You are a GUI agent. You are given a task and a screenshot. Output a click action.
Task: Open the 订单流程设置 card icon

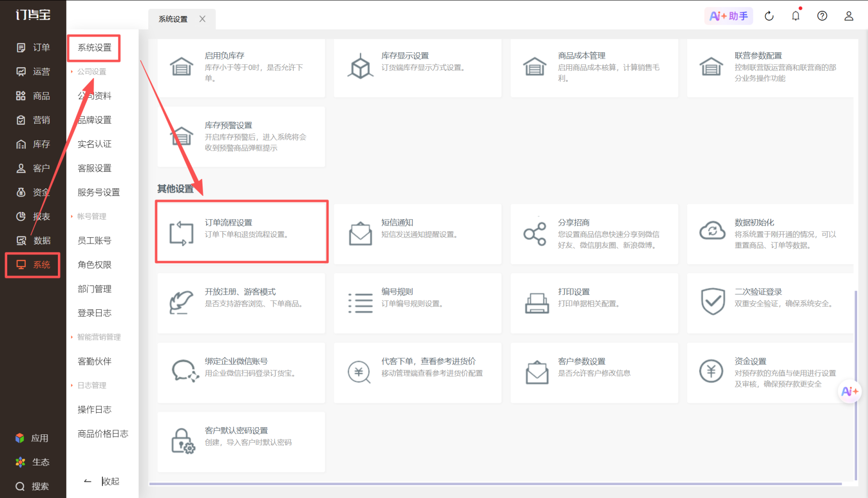tap(181, 233)
